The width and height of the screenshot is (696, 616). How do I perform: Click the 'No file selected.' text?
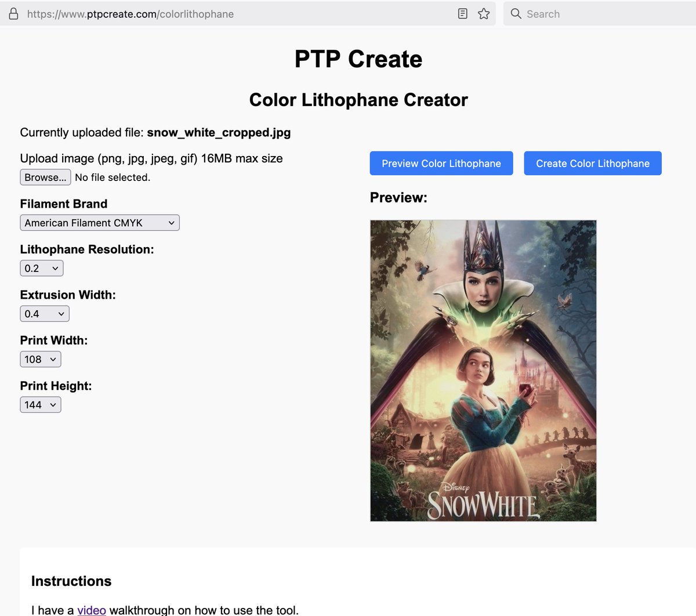(113, 177)
